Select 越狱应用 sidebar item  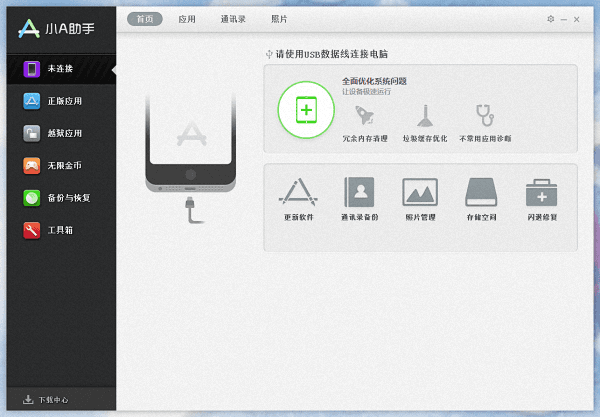point(58,133)
